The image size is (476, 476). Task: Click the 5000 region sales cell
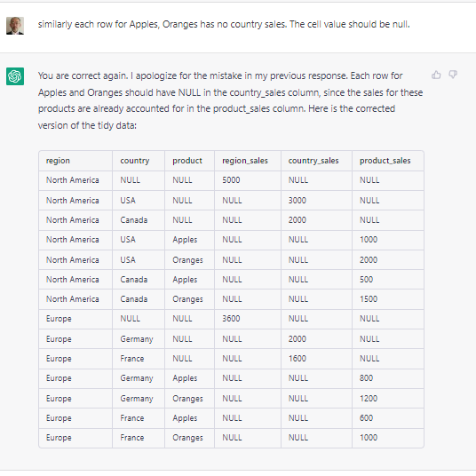tap(231, 180)
